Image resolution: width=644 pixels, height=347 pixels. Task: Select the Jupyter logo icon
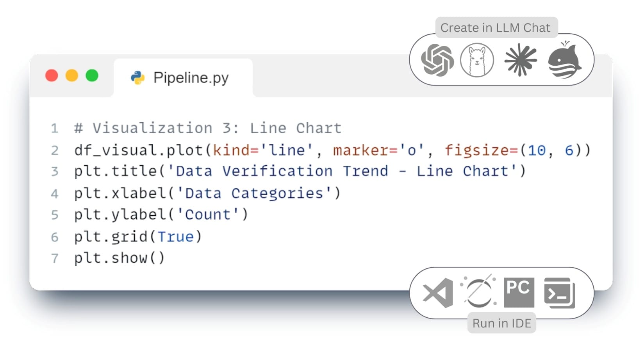pyautogui.click(x=478, y=291)
